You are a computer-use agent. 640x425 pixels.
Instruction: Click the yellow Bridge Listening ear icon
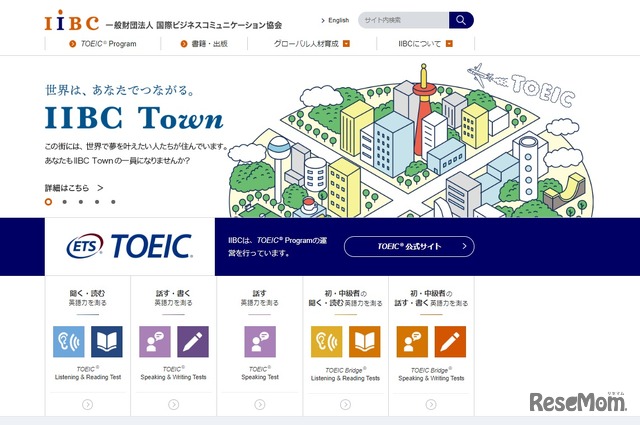point(327,342)
